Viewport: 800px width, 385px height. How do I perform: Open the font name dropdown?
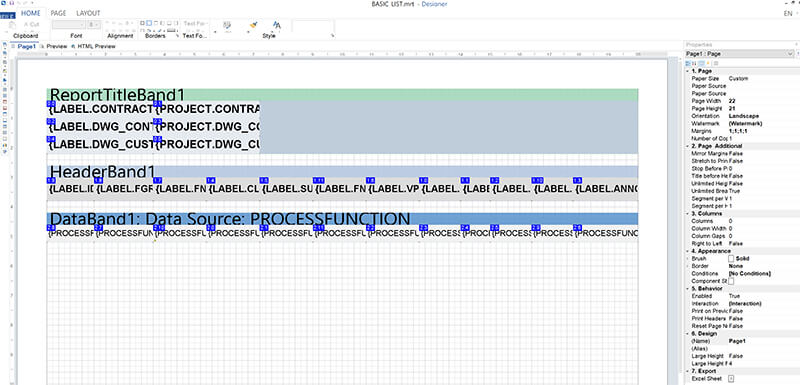pos(68,24)
